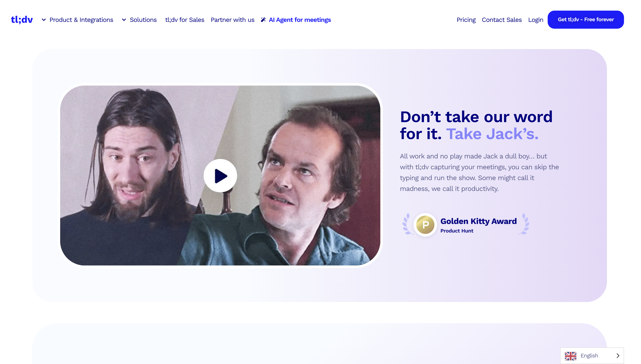Open the Pricing page
Viewport: 641px width, 364px height.
[466, 20]
